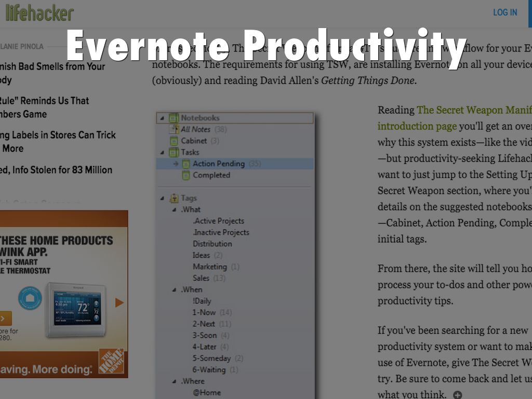The height and width of the screenshot is (399, 532).
Task: Select the All Notes notebook icon
Action: pos(174,129)
